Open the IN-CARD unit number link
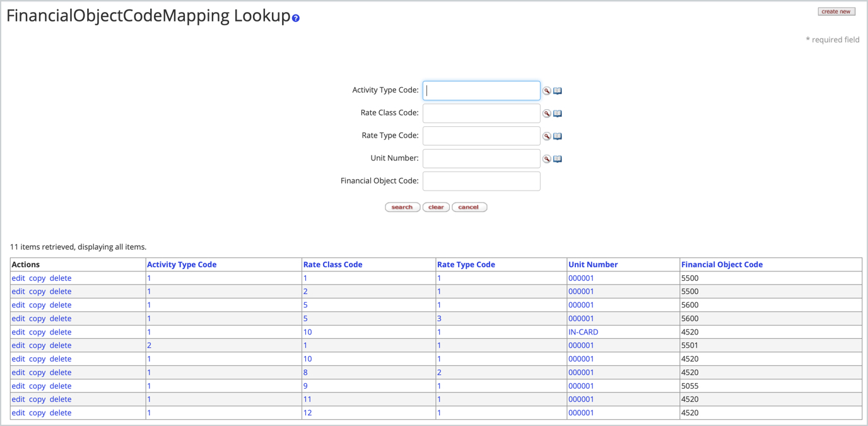Image resolution: width=868 pixels, height=426 pixels. click(583, 331)
